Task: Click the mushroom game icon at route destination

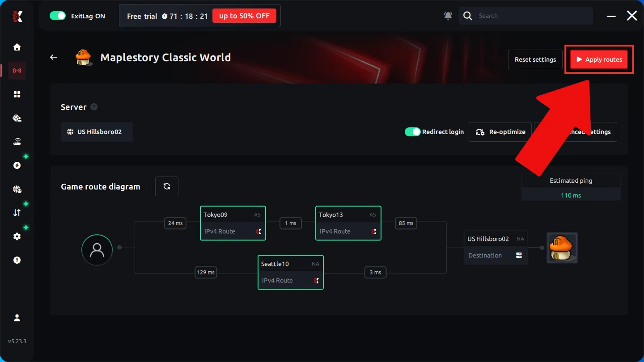Action: click(562, 248)
